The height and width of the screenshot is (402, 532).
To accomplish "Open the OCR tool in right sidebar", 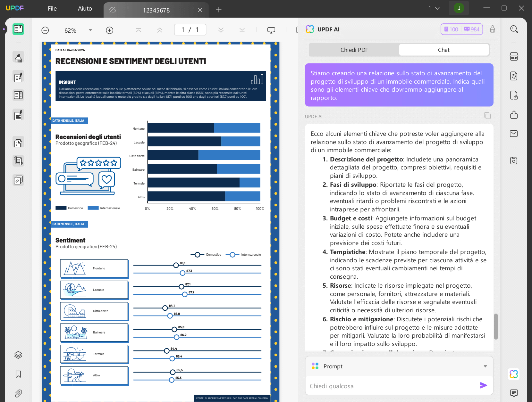I will click(x=514, y=57).
